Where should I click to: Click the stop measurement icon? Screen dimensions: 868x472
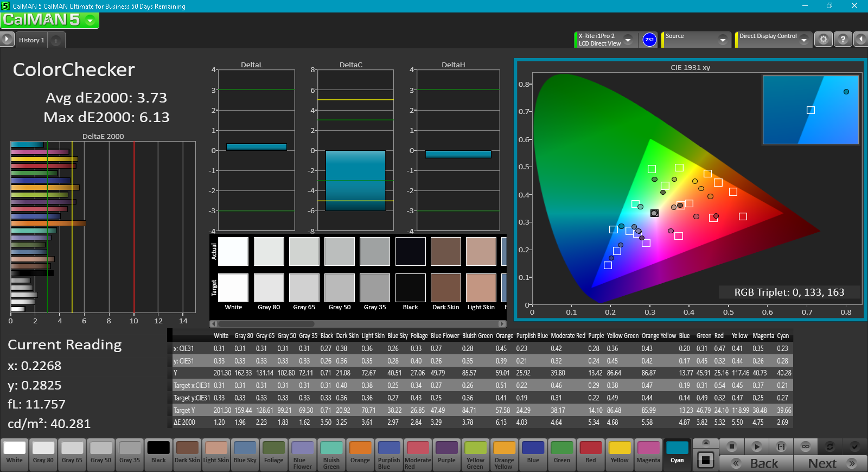click(732, 447)
